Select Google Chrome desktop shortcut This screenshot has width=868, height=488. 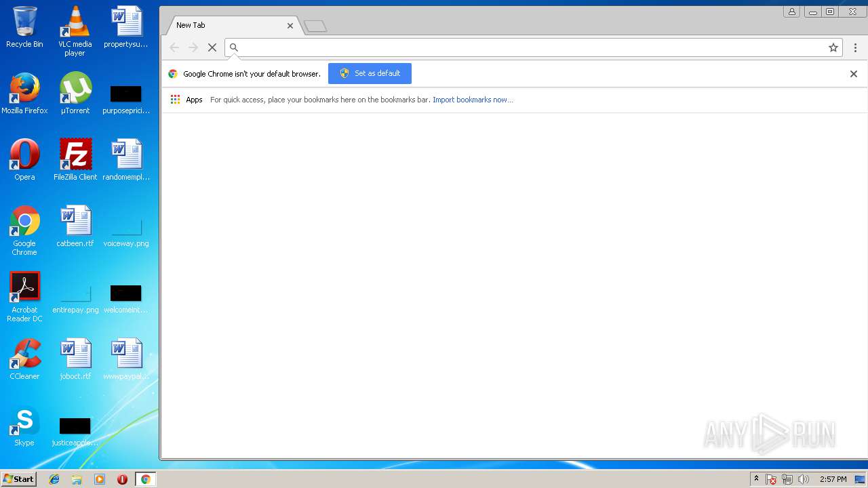tap(24, 230)
